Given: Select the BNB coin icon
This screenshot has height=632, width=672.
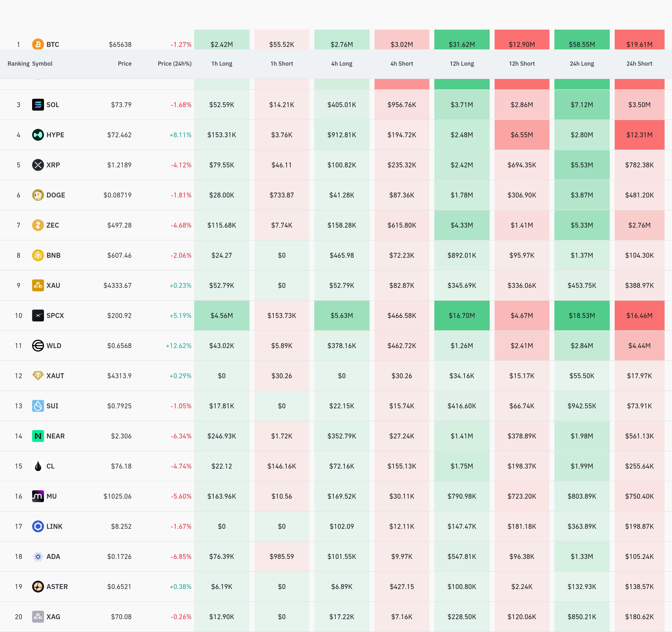Looking at the screenshot, I should point(38,255).
